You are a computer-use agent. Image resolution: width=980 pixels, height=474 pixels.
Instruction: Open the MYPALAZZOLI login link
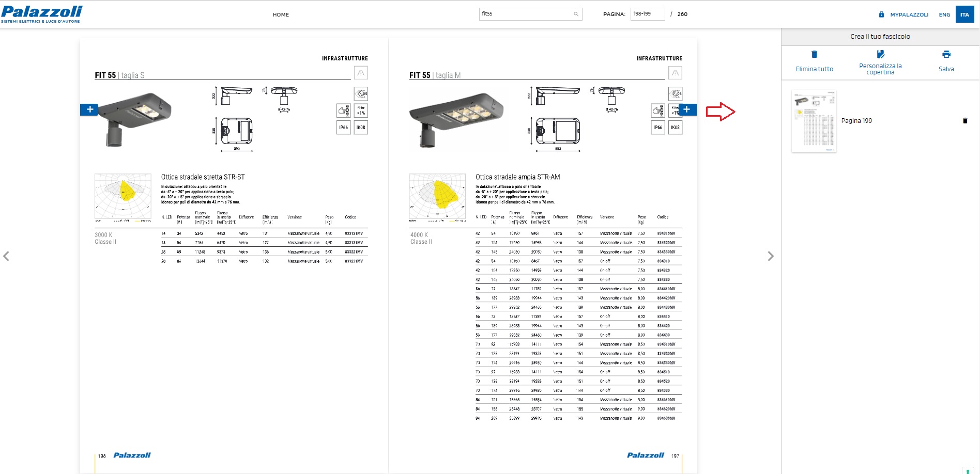[909, 14]
